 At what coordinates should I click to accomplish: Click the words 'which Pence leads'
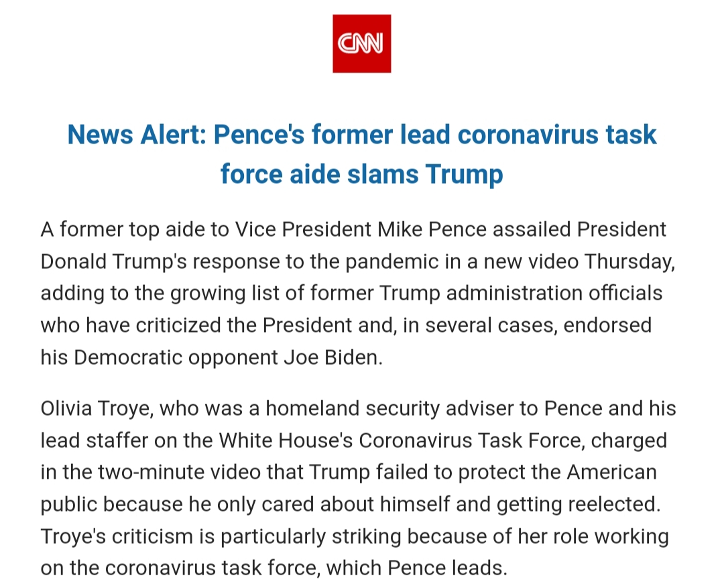(x=415, y=569)
